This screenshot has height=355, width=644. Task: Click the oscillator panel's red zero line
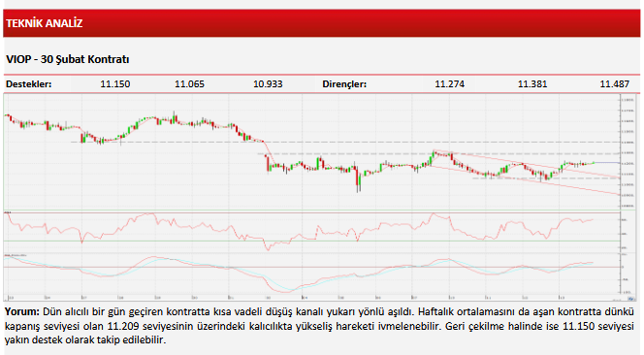311,267
